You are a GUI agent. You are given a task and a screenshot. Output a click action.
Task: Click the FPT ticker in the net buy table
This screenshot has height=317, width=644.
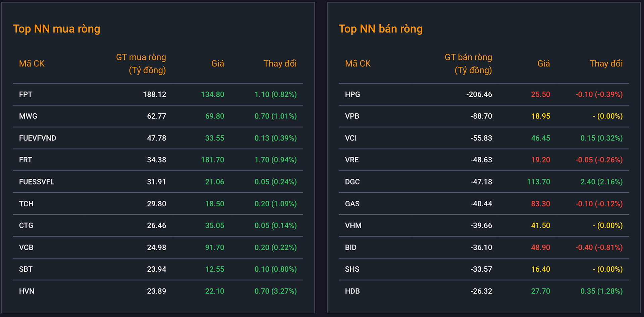click(x=25, y=95)
